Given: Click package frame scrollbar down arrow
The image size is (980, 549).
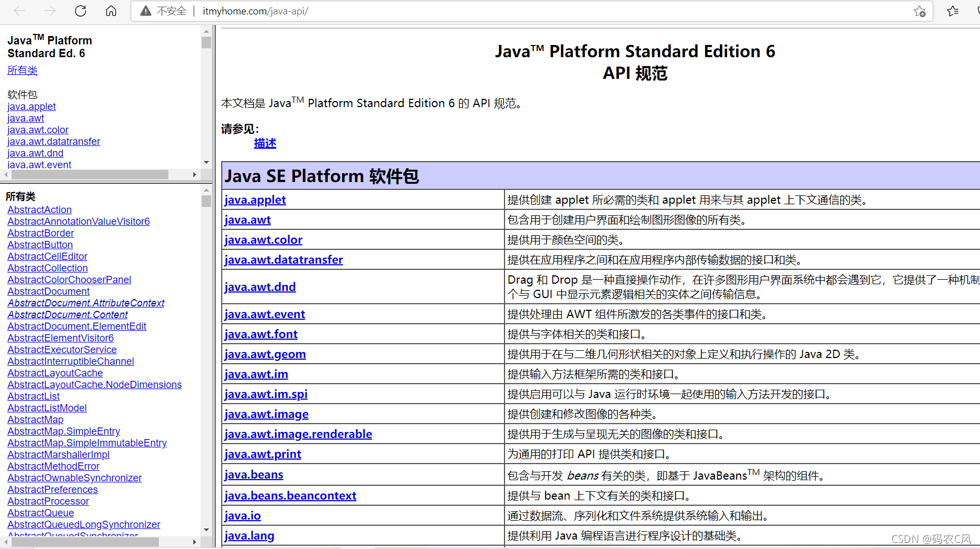Looking at the screenshot, I should click(x=207, y=163).
